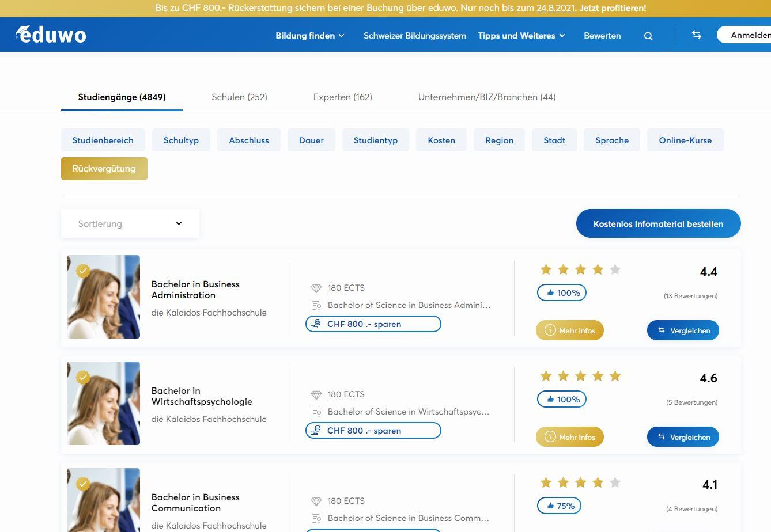Screen dimensions: 771x532
Task: Click the gold checkmark badge on Wirtschaftspsychologie
Action: coord(83,377)
